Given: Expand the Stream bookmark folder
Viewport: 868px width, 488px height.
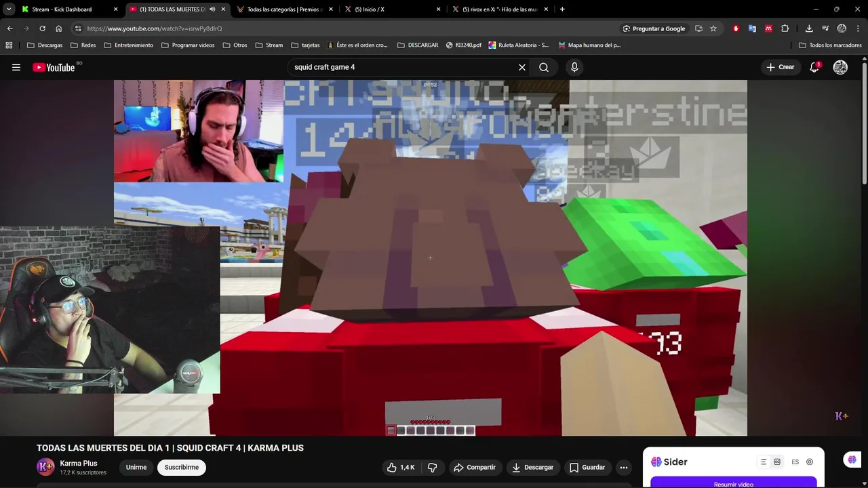Looking at the screenshot, I should pyautogui.click(x=269, y=45).
